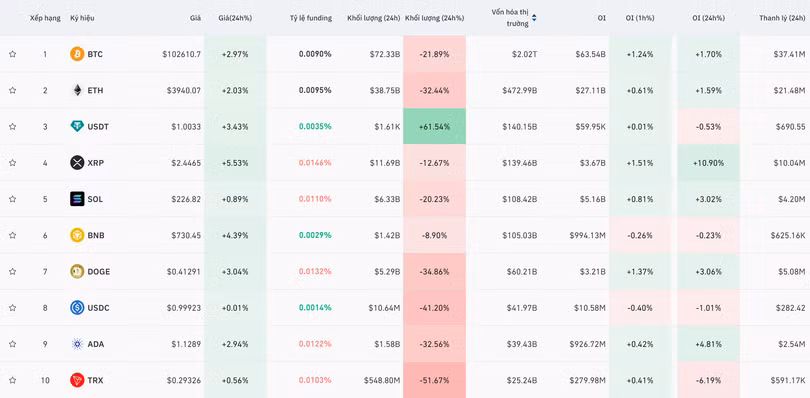Viewport: 810px width, 398px height.
Task: Sort by Khối lượng (24h%) header
Action: coord(434,18)
